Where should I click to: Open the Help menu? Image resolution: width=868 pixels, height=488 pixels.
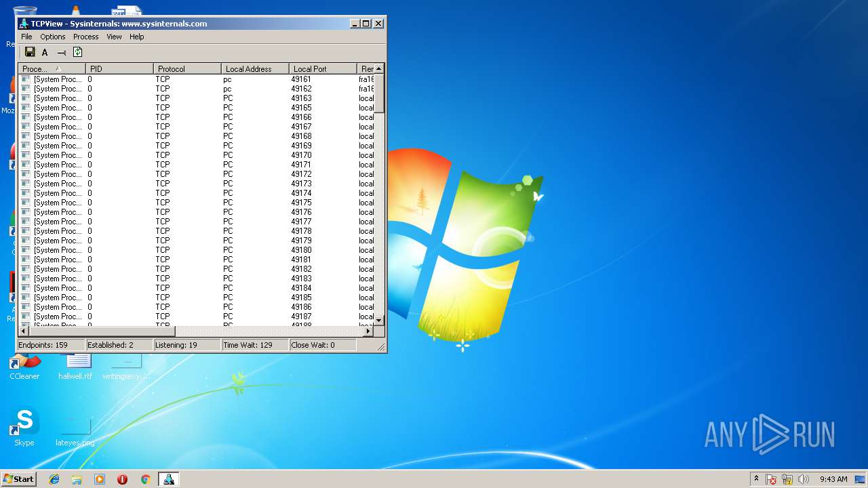pos(136,37)
